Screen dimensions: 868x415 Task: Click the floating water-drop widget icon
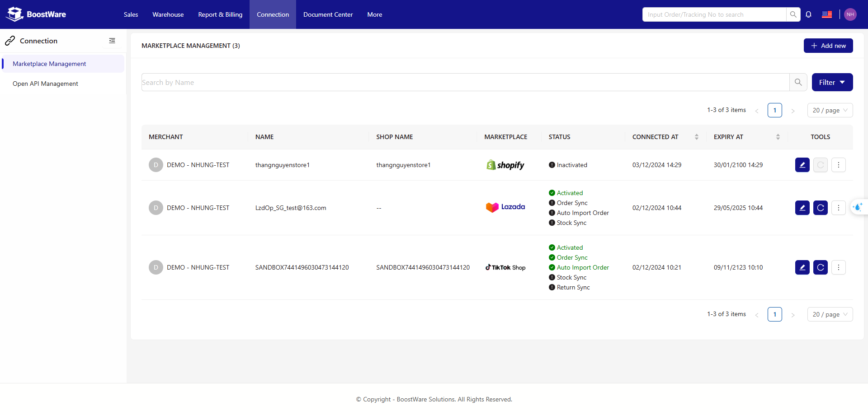pos(858,207)
